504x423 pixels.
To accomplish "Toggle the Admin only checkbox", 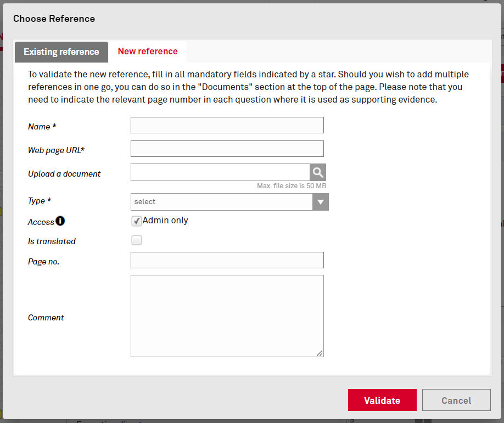I will click(x=137, y=221).
